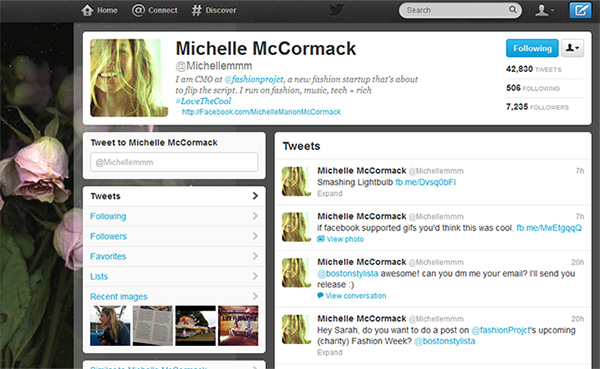Viewport: 600px width, 369px height.
Task: Open fb.me/MwEtgqqQ link in tweet
Action: tap(549, 228)
